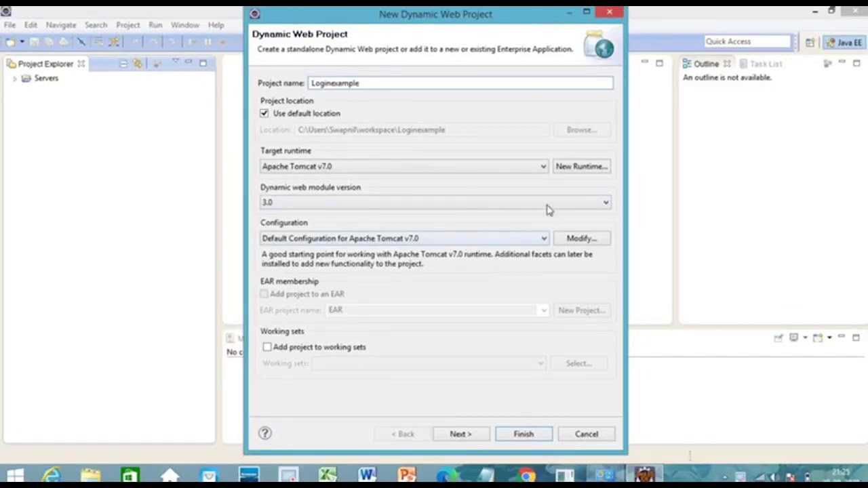Open the Help menu
868x488 pixels.
pyautogui.click(x=216, y=25)
